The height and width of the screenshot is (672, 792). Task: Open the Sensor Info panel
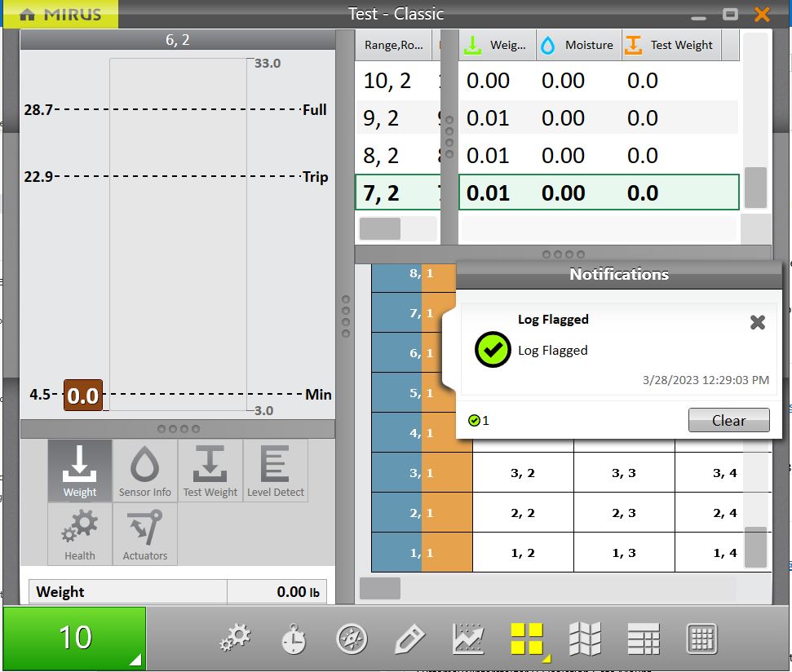pos(145,471)
